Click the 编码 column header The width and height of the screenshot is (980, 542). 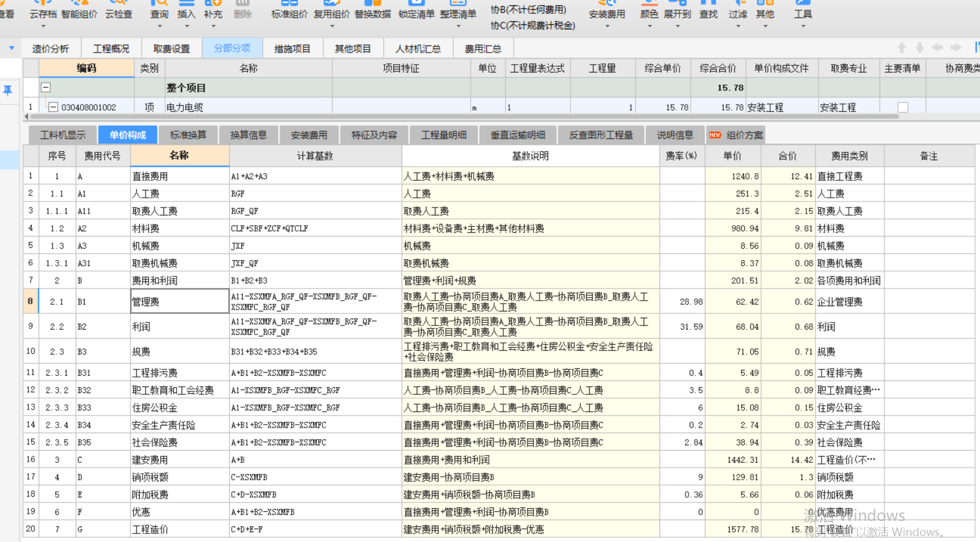coord(87,68)
